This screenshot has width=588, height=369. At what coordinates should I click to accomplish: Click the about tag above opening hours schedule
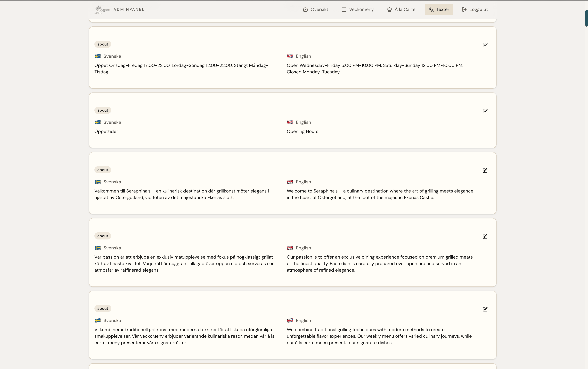click(x=103, y=44)
